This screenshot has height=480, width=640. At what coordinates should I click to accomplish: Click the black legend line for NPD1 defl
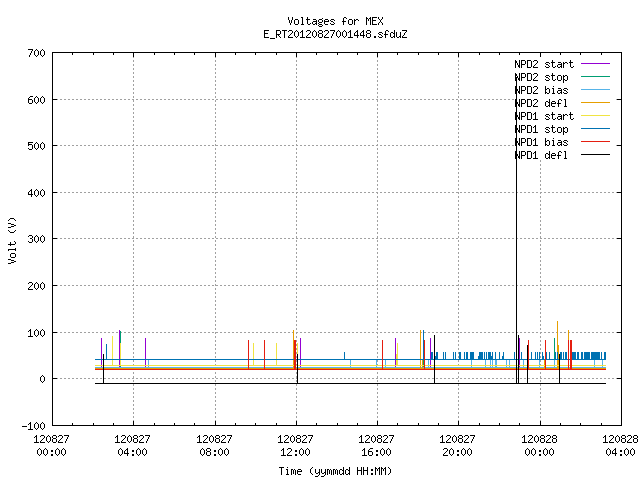click(x=595, y=155)
